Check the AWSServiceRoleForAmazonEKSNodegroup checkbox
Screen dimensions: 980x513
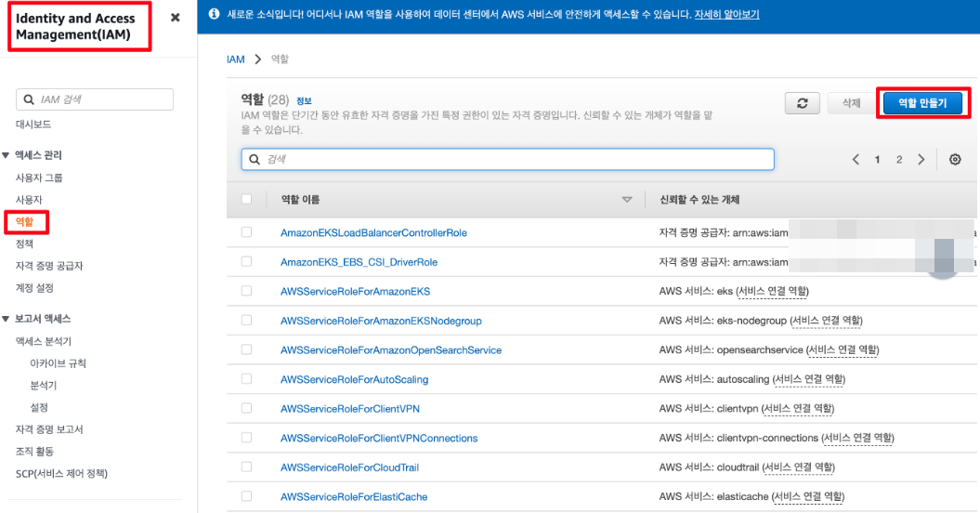(x=246, y=321)
